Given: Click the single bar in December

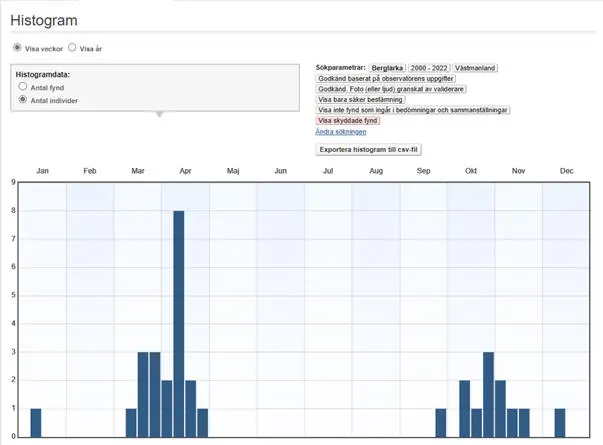Looking at the screenshot, I should point(560,422).
